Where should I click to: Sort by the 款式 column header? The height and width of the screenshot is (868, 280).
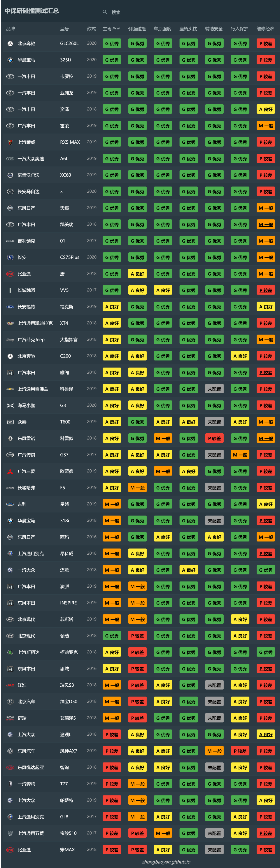[91, 29]
